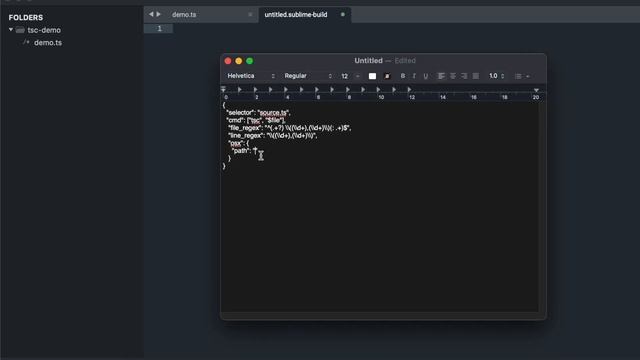This screenshot has height=360, width=640.
Task: Open the font size 12 combo box
Action: point(351,76)
